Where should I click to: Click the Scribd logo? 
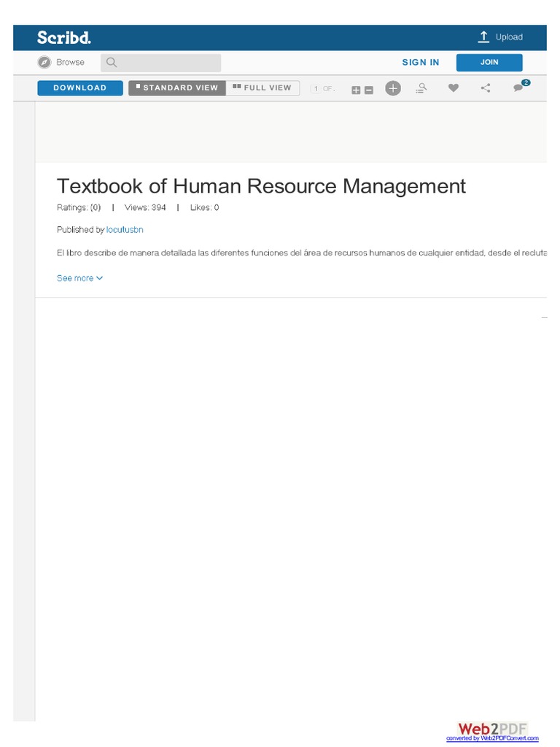64,37
